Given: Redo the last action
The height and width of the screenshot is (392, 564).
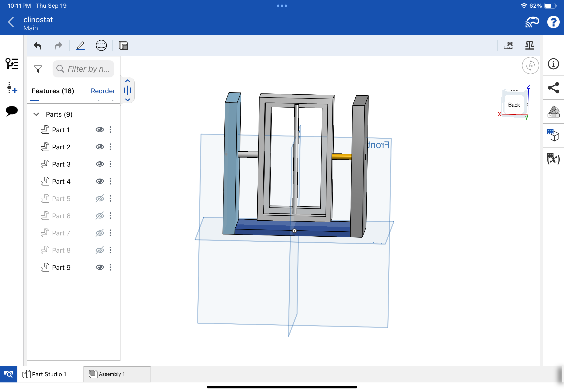Looking at the screenshot, I should coord(59,46).
